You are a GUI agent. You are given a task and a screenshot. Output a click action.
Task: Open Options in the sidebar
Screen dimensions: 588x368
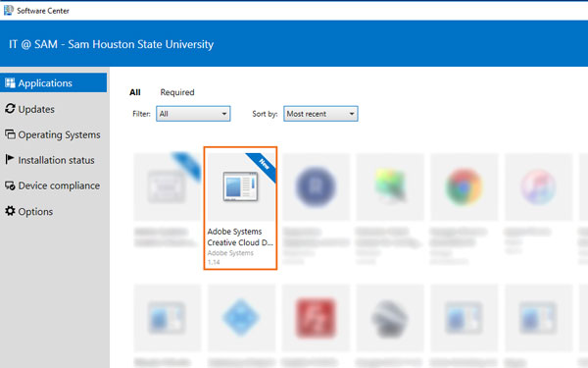coord(35,211)
